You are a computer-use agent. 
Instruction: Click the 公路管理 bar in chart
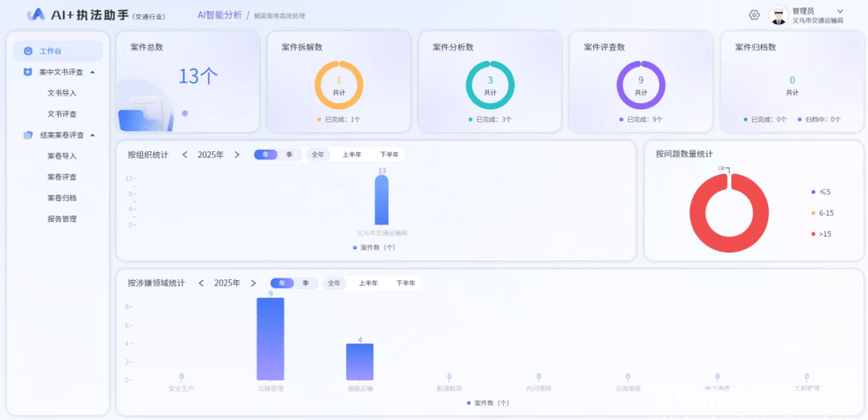(x=270, y=339)
